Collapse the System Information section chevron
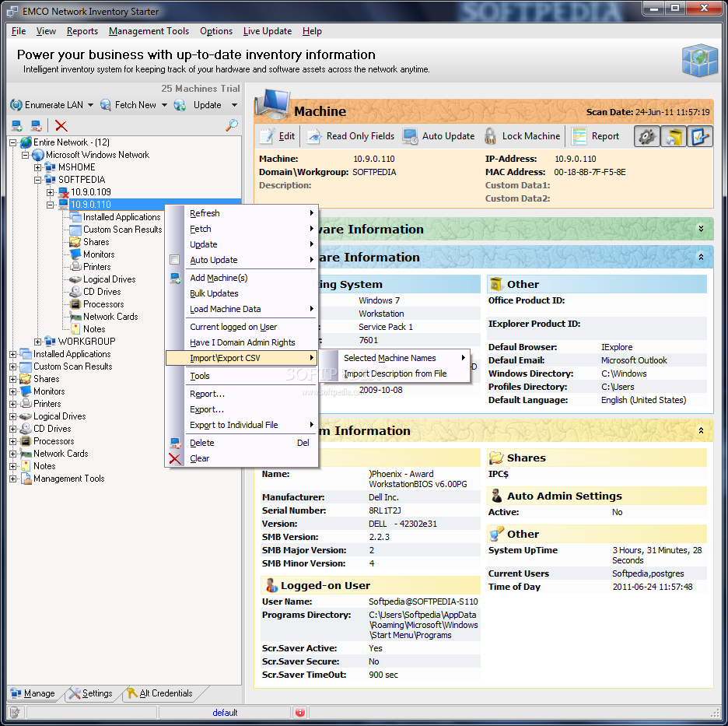This screenshot has width=728, height=726. (701, 430)
